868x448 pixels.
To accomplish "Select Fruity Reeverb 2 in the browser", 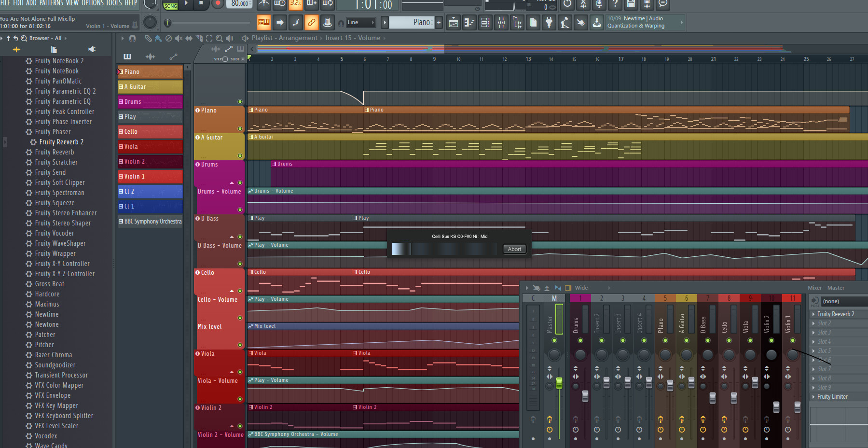I will click(x=61, y=142).
